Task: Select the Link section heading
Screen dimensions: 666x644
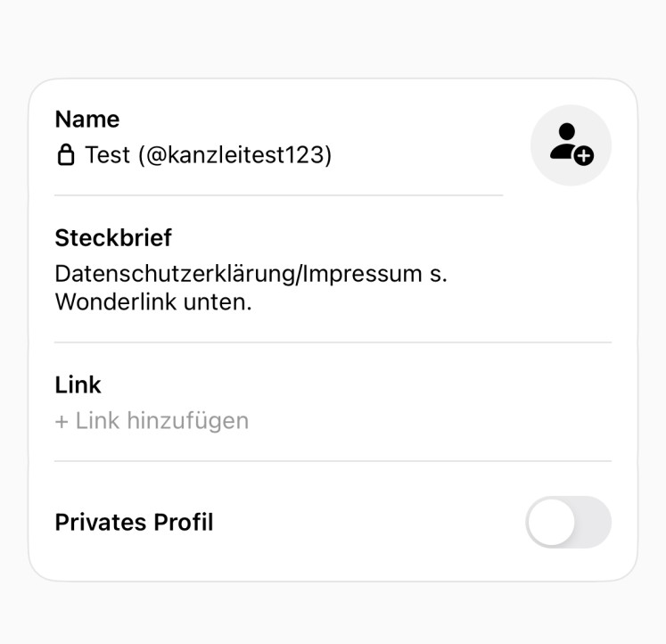Action: click(78, 384)
